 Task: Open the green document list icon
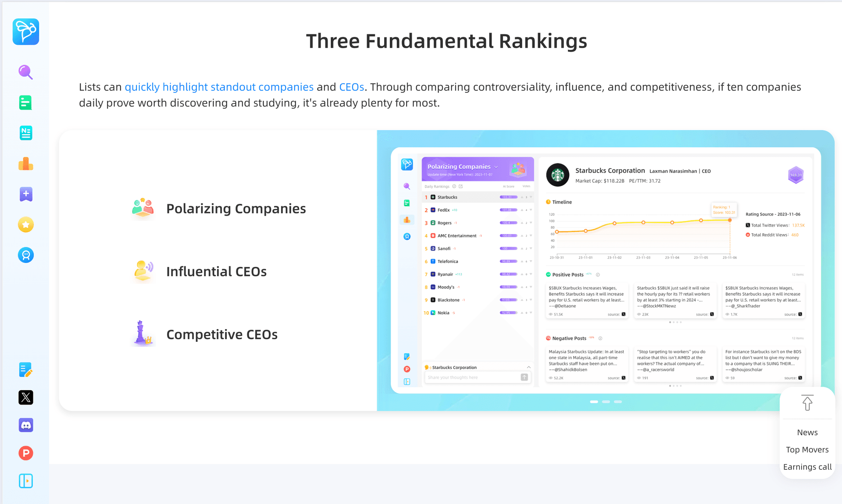tap(26, 101)
